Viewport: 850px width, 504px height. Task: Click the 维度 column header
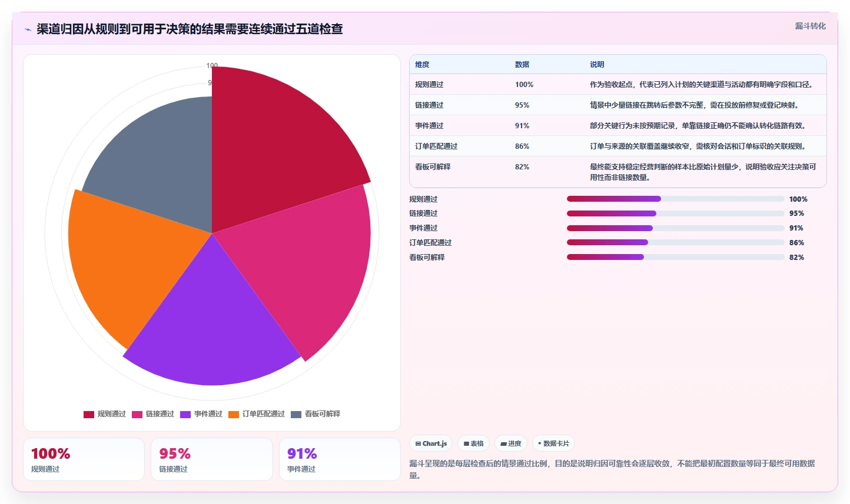[422, 65]
